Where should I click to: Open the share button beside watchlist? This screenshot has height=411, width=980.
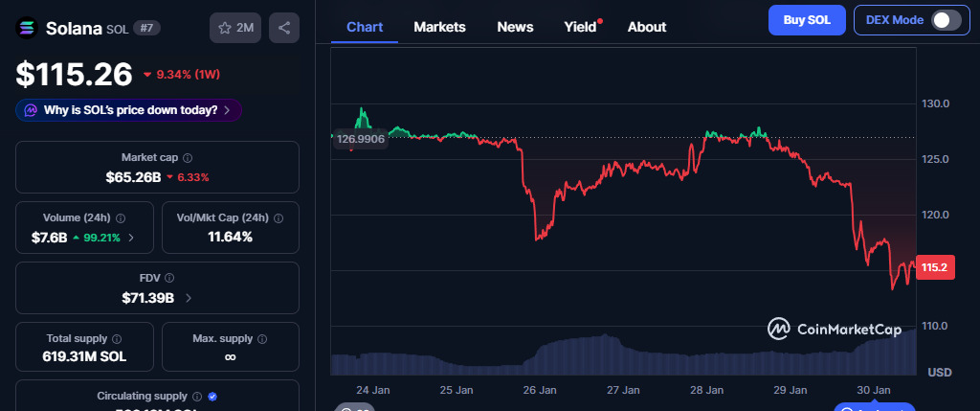pyautogui.click(x=284, y=28)
